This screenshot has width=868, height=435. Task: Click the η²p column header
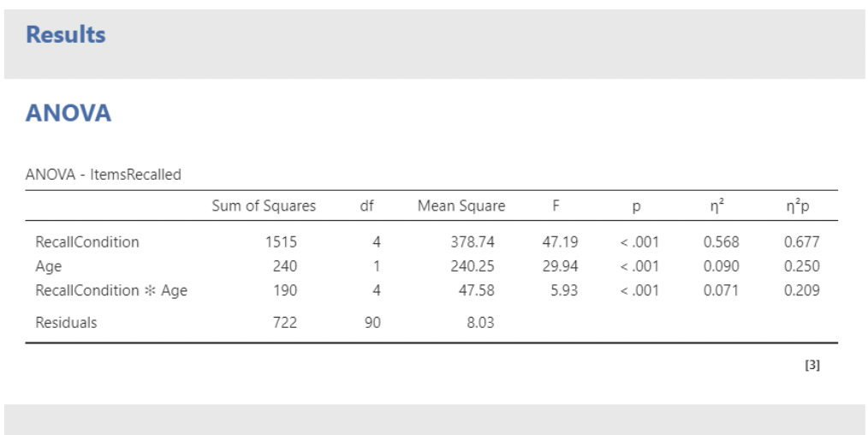(x=801, y=206)
